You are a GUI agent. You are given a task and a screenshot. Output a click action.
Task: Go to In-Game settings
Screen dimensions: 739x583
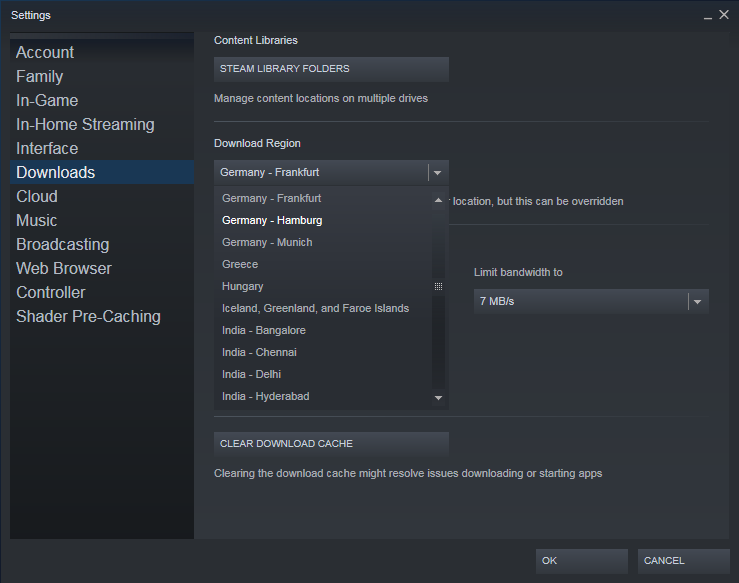click(102, 100)
